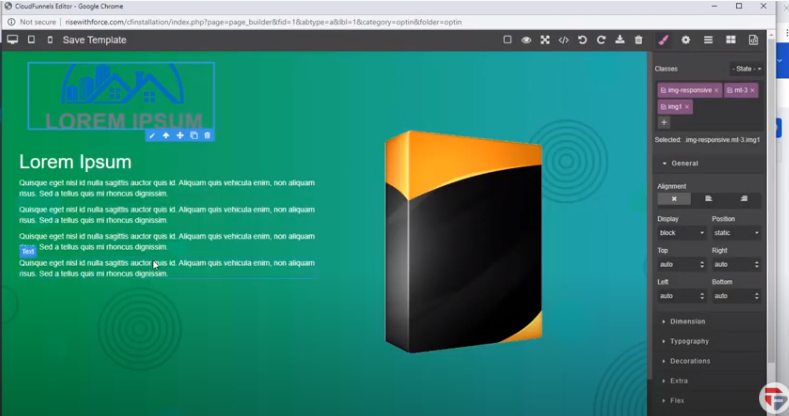
Task: Switch to desktop device preview
Action: pos(13,40)
